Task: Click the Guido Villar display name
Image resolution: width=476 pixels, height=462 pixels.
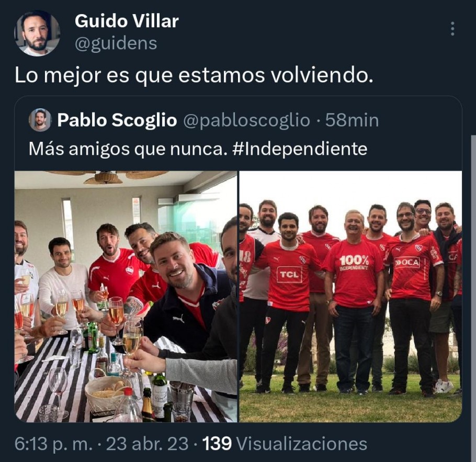Action: tap(127, 21)
